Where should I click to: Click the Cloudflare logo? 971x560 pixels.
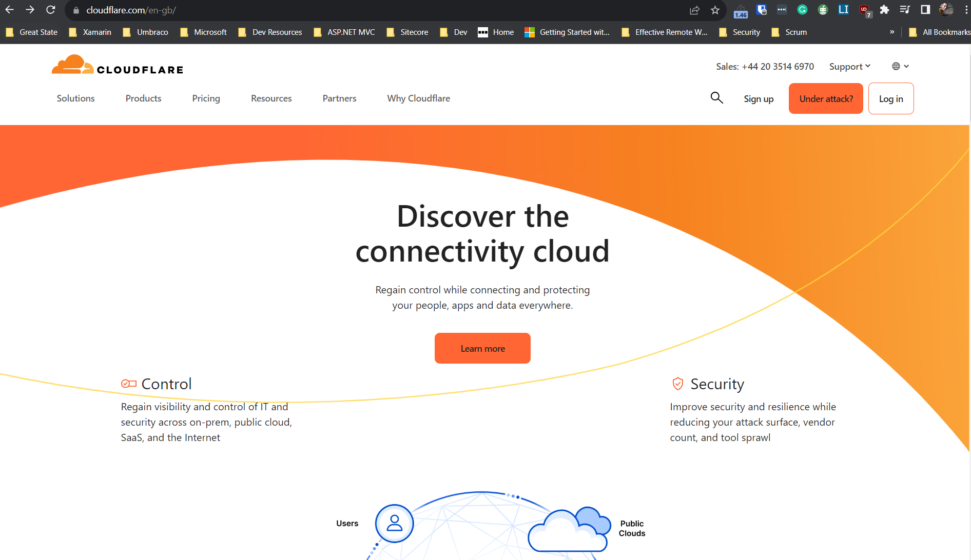(x=118, y=65)
